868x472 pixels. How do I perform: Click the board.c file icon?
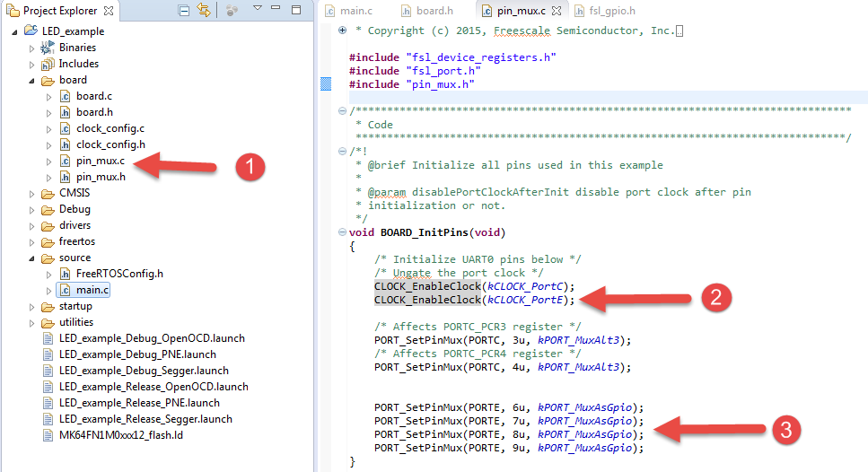(65, 96)
